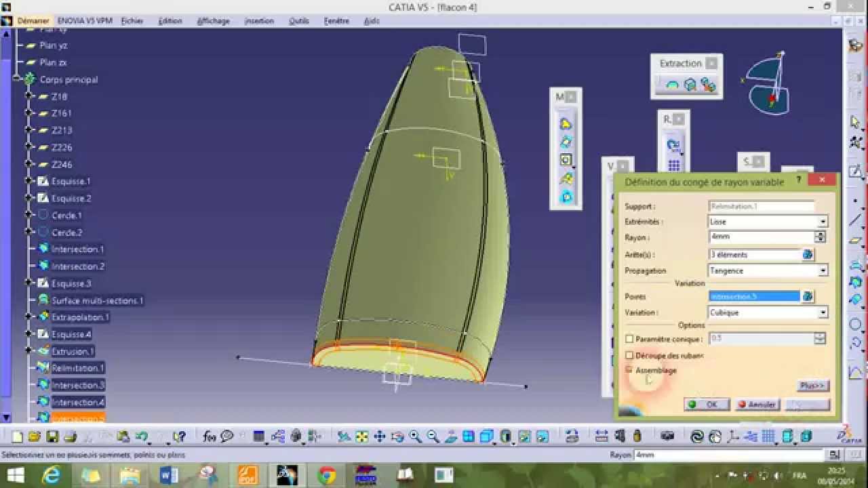This screenshot has height=488, width=868.
Task: Click the Zoom In magnifier icon
Action: [x=415, y=437]
